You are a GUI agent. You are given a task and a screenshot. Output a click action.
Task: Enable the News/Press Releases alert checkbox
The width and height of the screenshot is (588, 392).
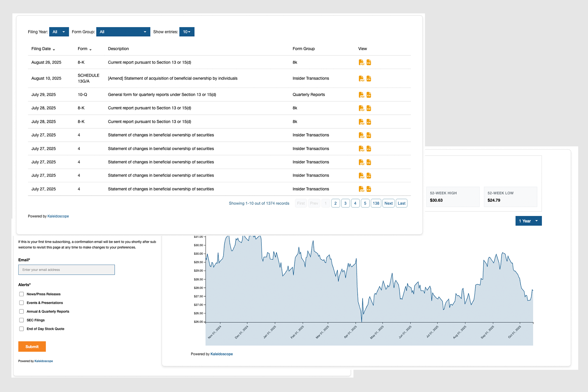point(21,294)
